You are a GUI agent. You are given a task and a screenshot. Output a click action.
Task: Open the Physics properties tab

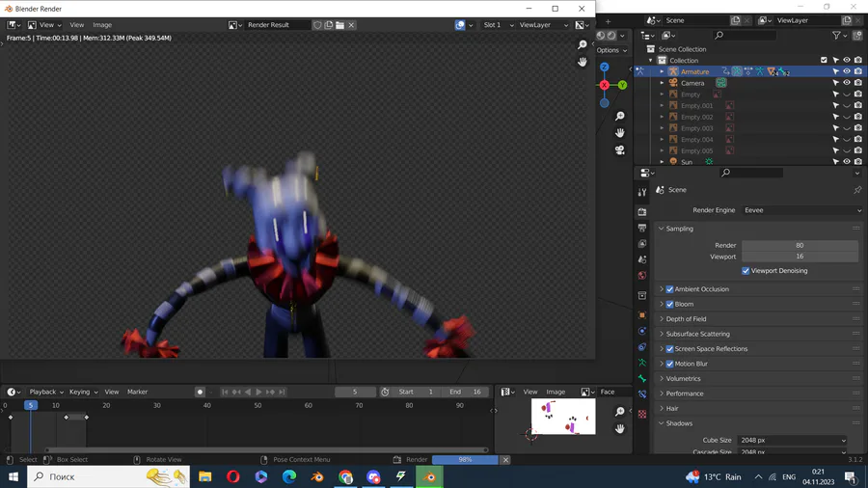point(642,331)
